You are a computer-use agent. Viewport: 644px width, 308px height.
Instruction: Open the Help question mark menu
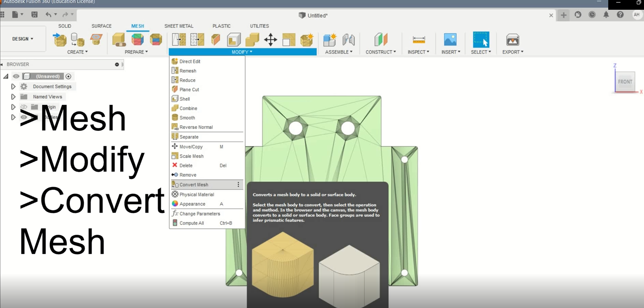tap(620, 15)
